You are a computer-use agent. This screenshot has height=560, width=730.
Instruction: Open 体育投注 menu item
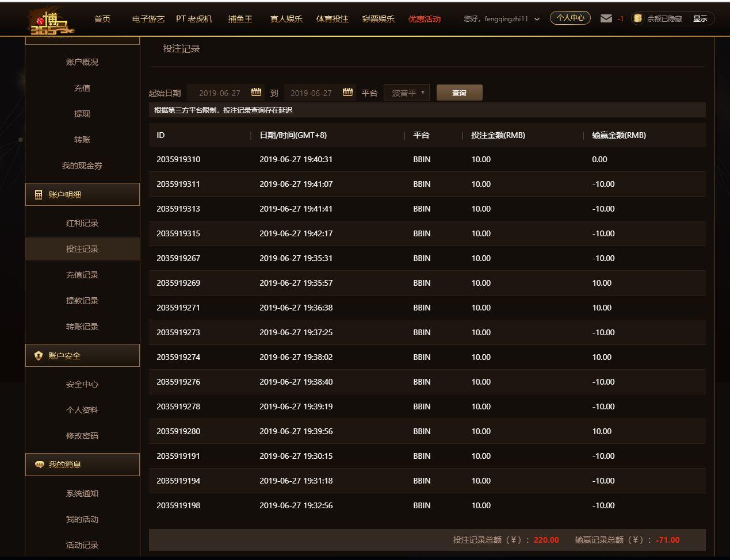332,19
